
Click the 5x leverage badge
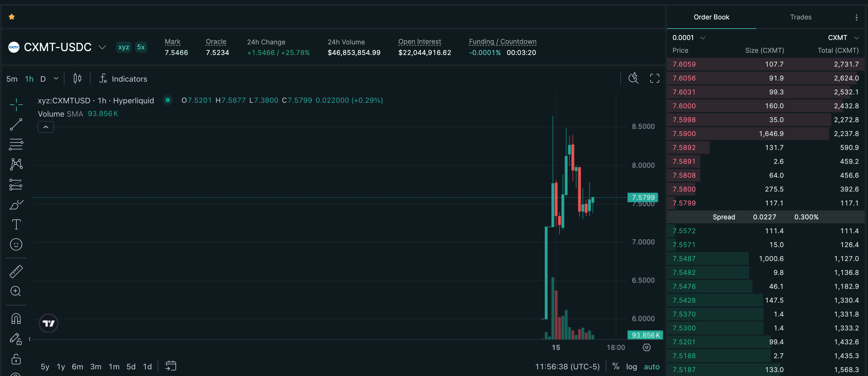pyautogui.click(x=141, y=47)
